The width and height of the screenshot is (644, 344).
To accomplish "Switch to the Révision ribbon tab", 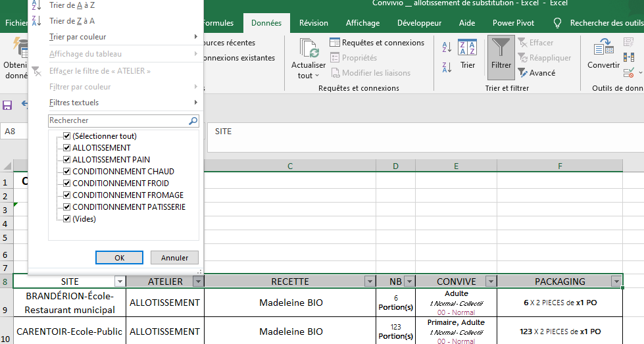I will coord(313,23).
